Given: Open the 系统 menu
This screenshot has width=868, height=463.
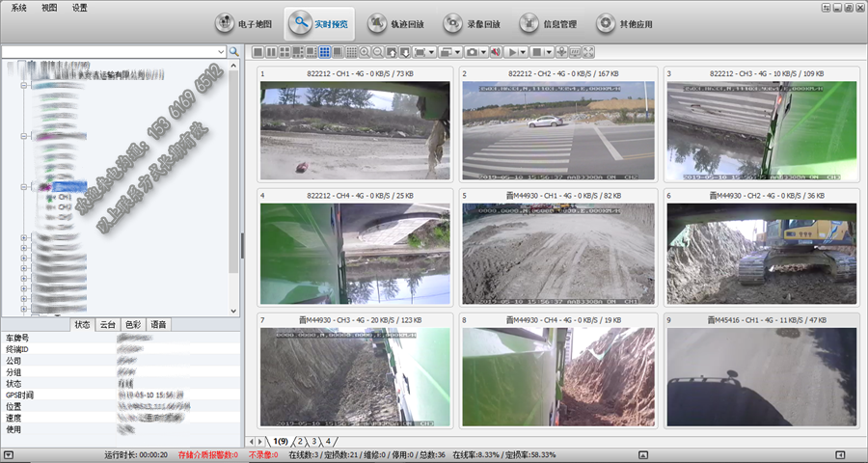Looking at the screenshot, I should click(x=18, y=8).
